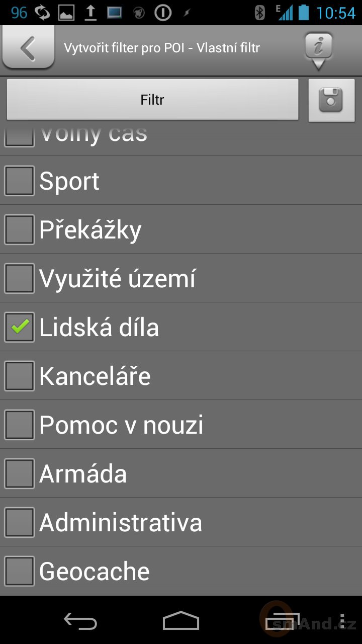The height and width of the screenshot is (644, 362).
Task: Tap Android back navigation icon
Action: coord(80,621)
